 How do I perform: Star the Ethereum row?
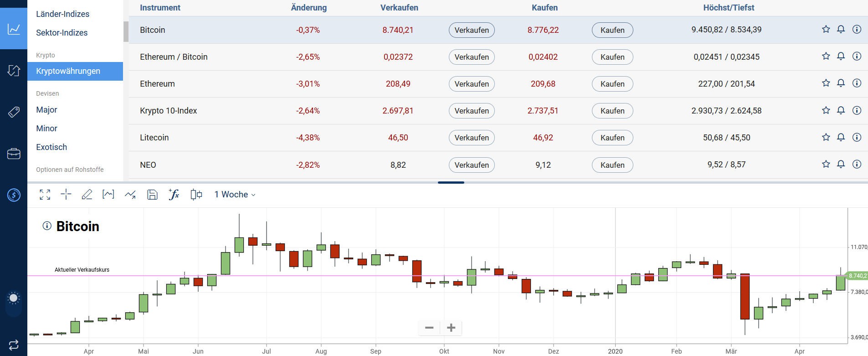826,83
